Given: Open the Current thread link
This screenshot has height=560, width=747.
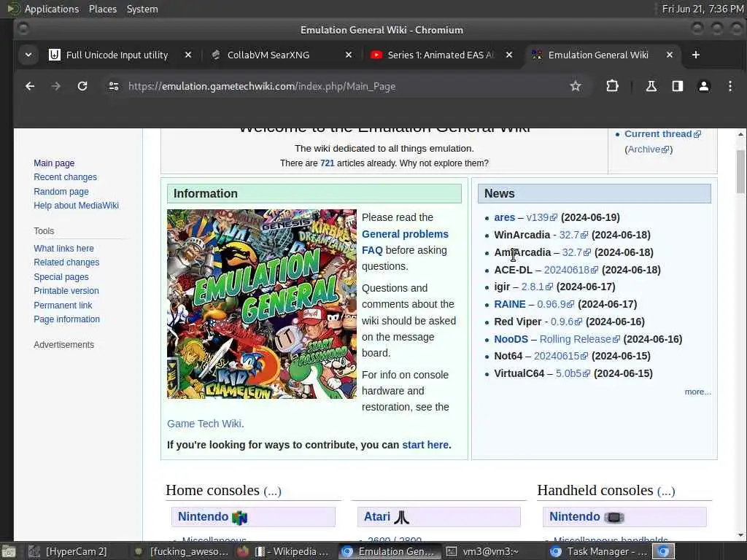Looking at the screenshot, I should tap(662, 134).
